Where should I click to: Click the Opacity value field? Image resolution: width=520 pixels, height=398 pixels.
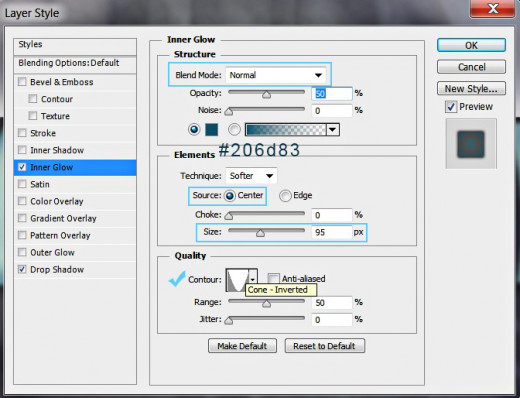[332, 94]
